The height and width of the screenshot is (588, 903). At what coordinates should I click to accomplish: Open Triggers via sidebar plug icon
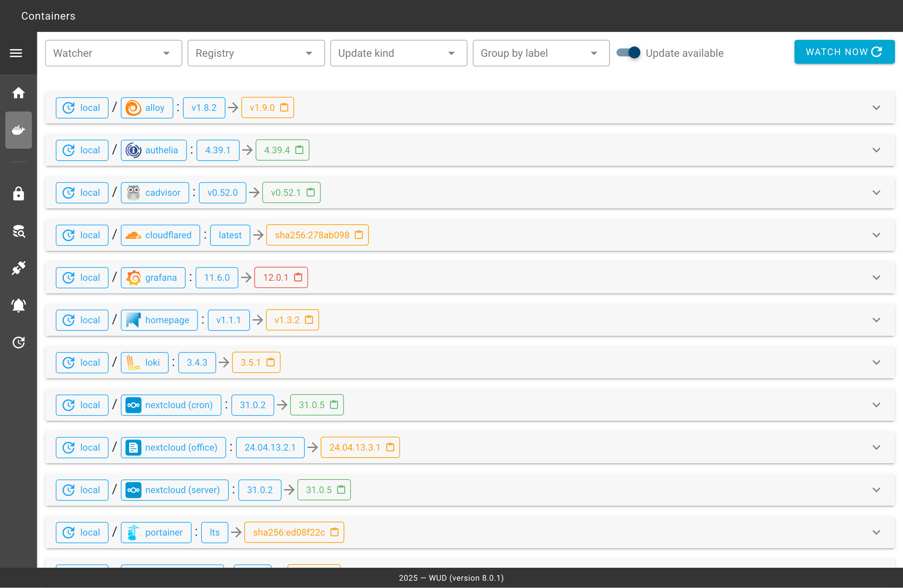tap(19, 268)
